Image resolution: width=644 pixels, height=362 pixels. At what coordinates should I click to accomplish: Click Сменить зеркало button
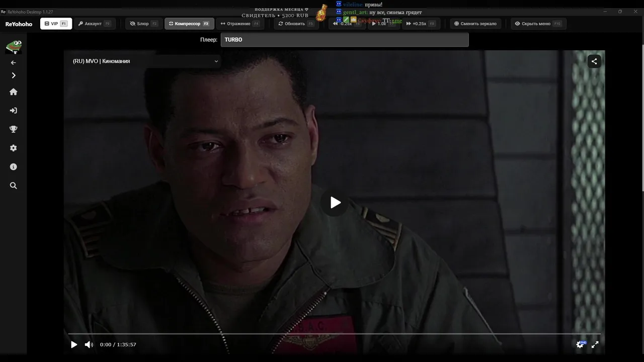(x=475, y=24)
